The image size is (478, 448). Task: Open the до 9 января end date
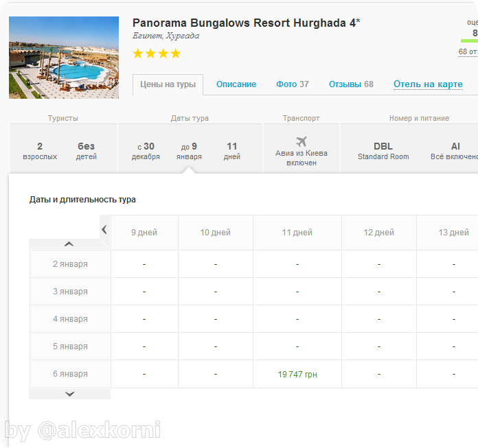tap(189, 151)
